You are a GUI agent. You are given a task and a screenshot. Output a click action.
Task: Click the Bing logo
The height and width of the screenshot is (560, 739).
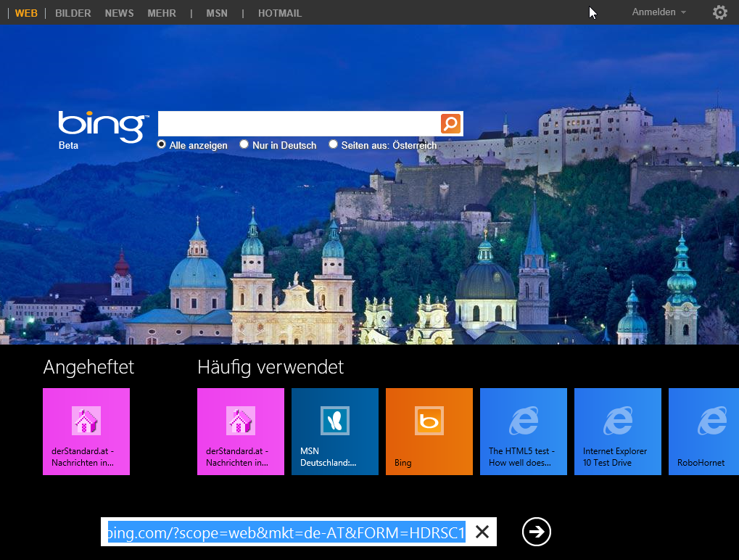103,126
